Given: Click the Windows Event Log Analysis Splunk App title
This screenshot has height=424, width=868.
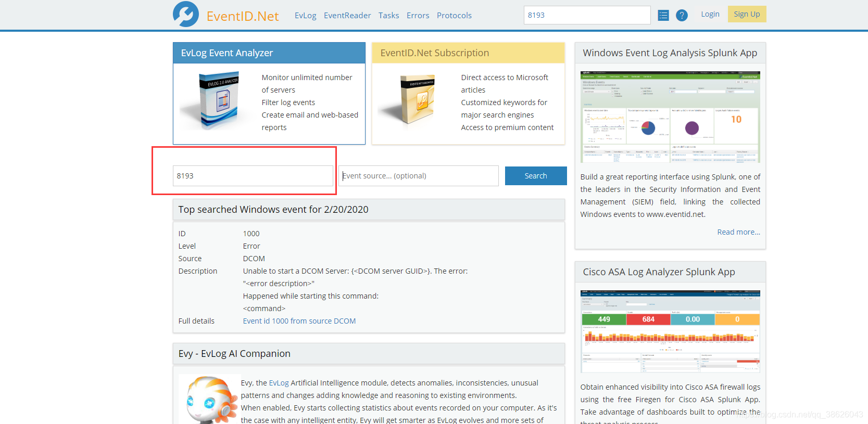Looking at the screenshot, I should coord(670,53).
